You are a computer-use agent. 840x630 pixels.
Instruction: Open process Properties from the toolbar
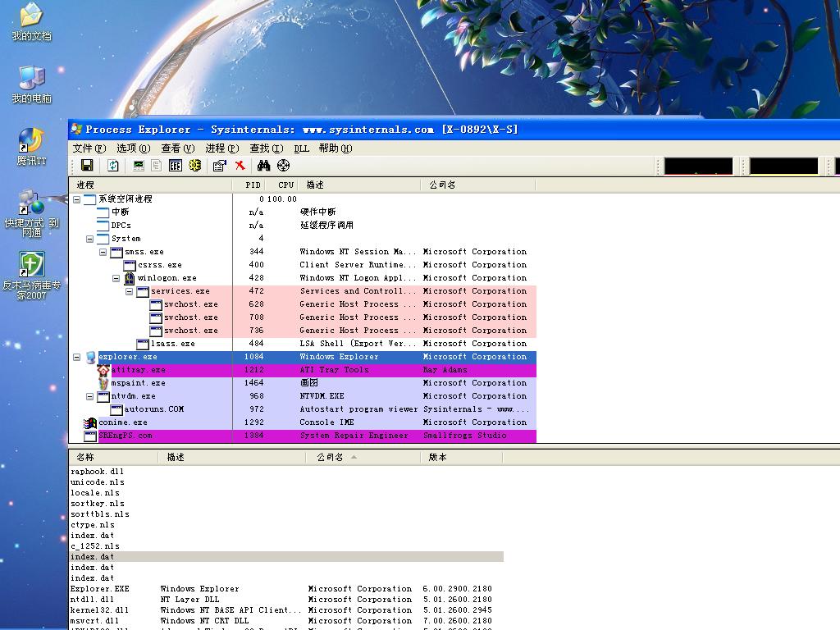[219, 166]
